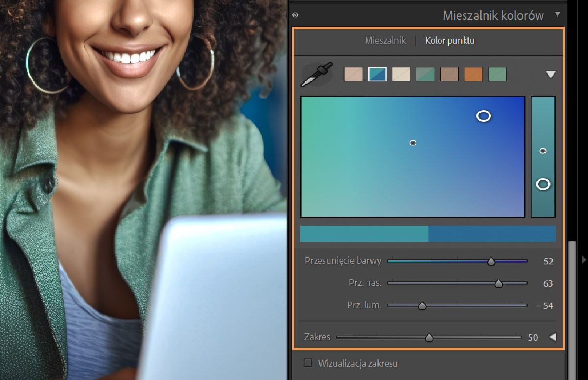Click the Zakres slider handle
Screen dimensions: 588x380
point(429,338)
